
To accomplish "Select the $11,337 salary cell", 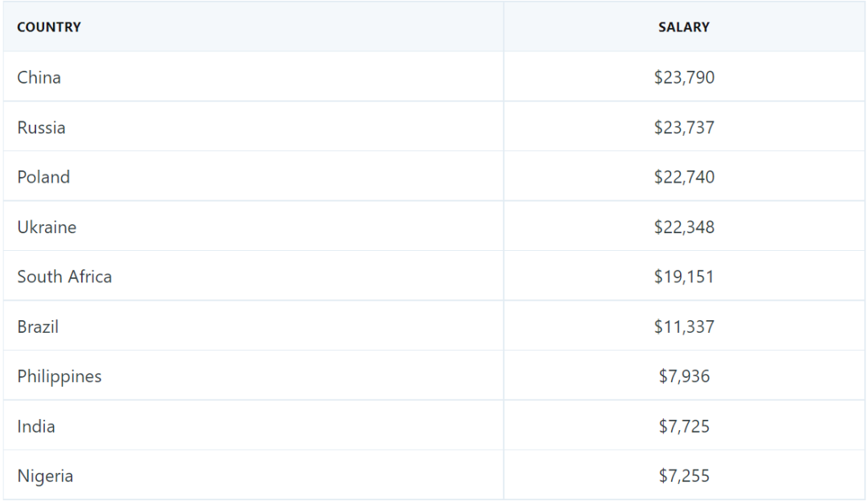I will [684, 326].
